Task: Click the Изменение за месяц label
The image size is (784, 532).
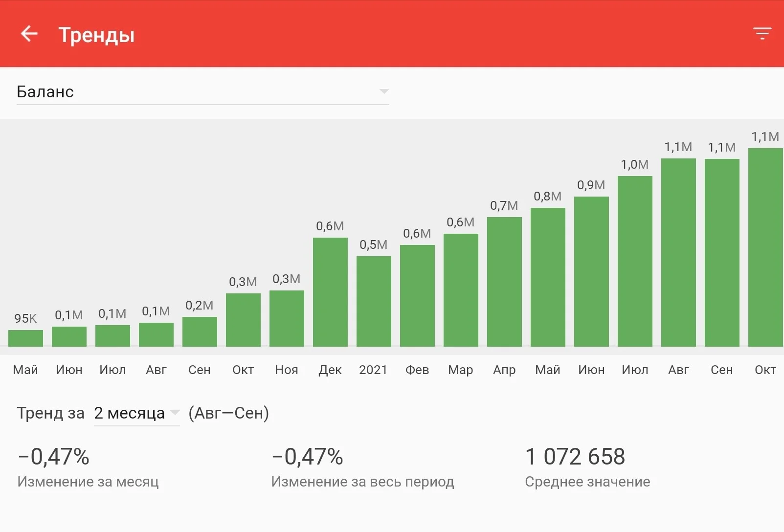Action: [88, 482]
